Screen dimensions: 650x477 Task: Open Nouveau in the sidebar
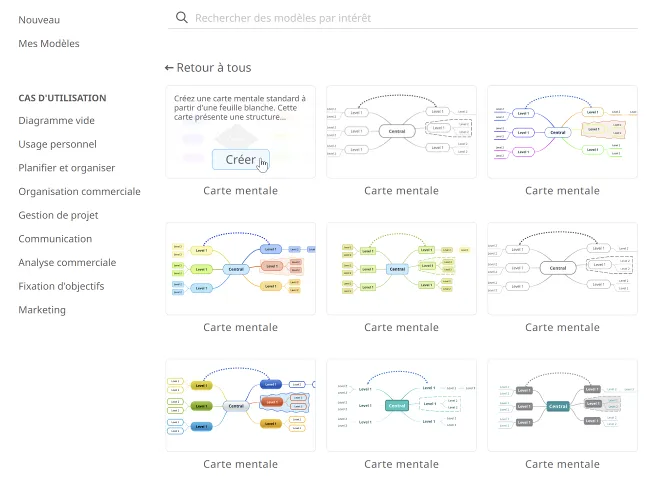click(39, 19)
